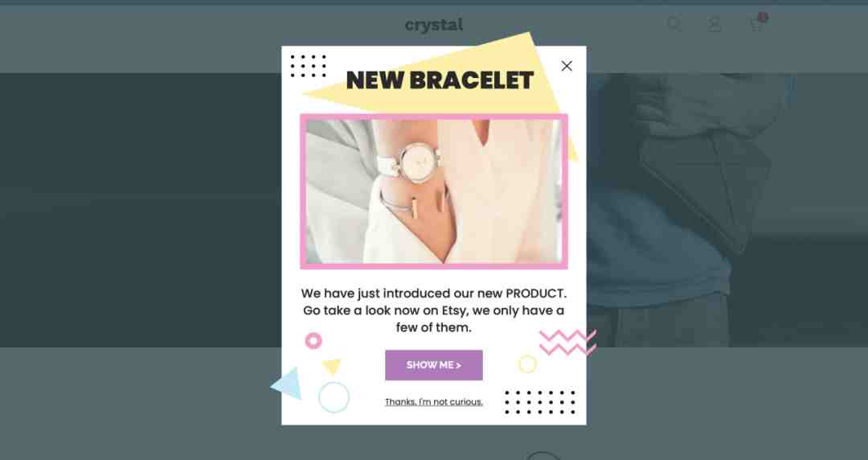The height and width of the screenshot is (460, 868).
Task: Click the NEW BRACELET headline
Action: (x=440, y=80)
